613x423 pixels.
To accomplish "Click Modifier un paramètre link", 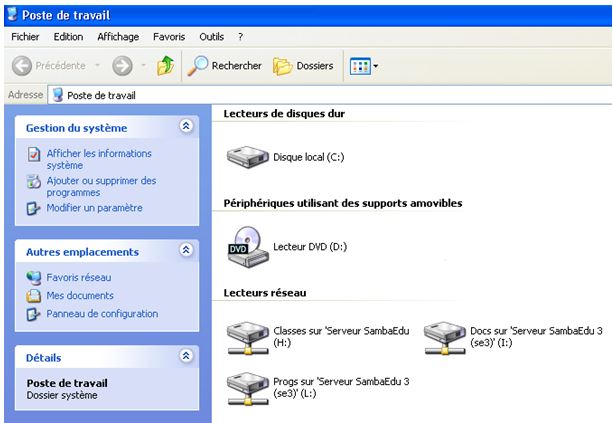I will pyautogui.click(x=94, y=208).
